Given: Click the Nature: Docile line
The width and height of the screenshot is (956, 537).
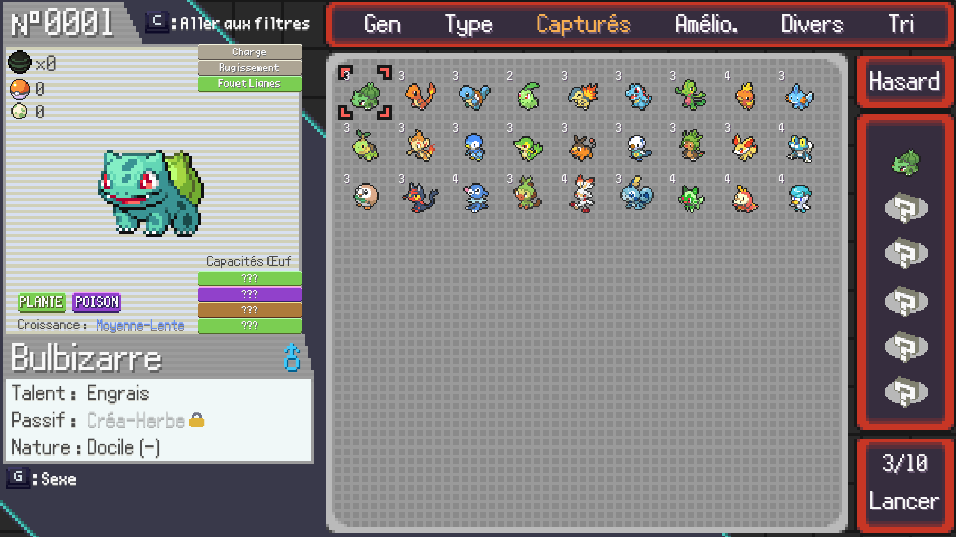Looking at the screenshot, I should (85, 447).
